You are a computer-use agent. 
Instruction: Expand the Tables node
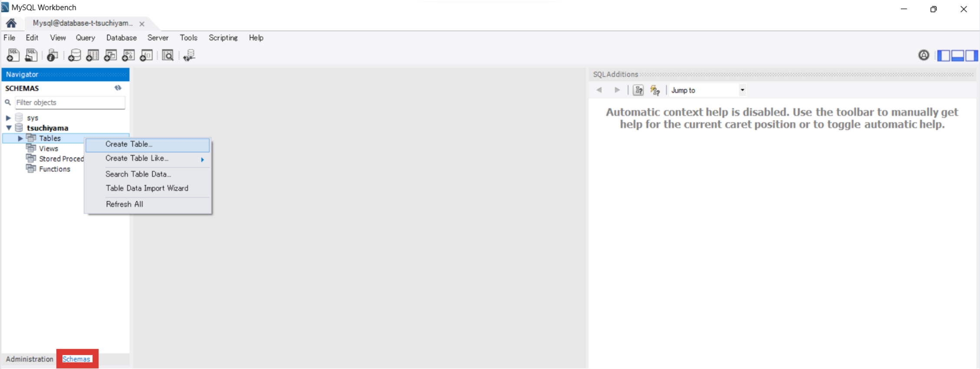[20, 138]
